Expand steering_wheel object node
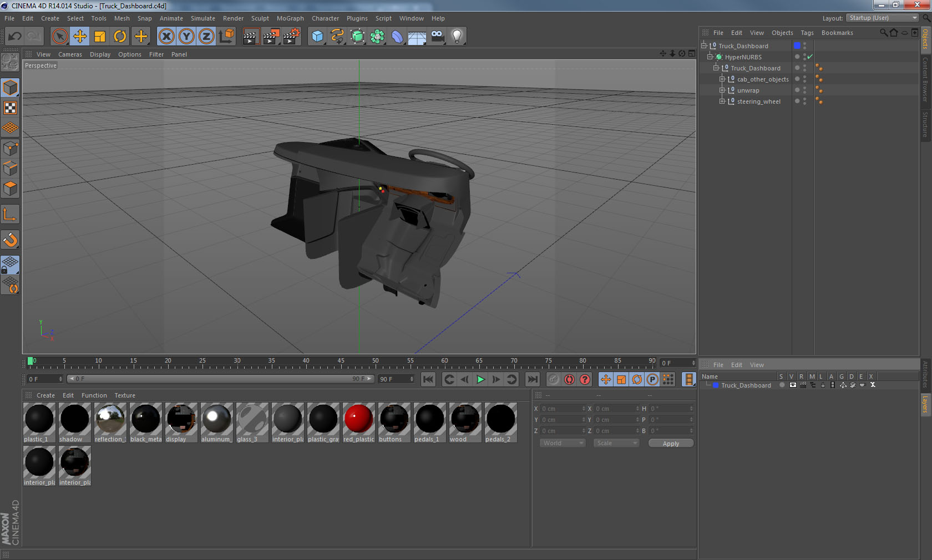The height and width of the screenshot is (560, 932). point(722,101)
